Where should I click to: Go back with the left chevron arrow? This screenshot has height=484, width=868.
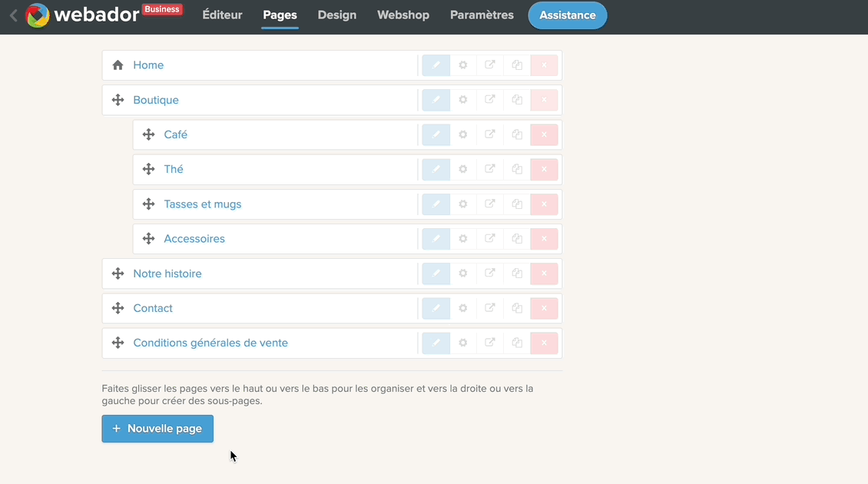click(x=14, y=15)
